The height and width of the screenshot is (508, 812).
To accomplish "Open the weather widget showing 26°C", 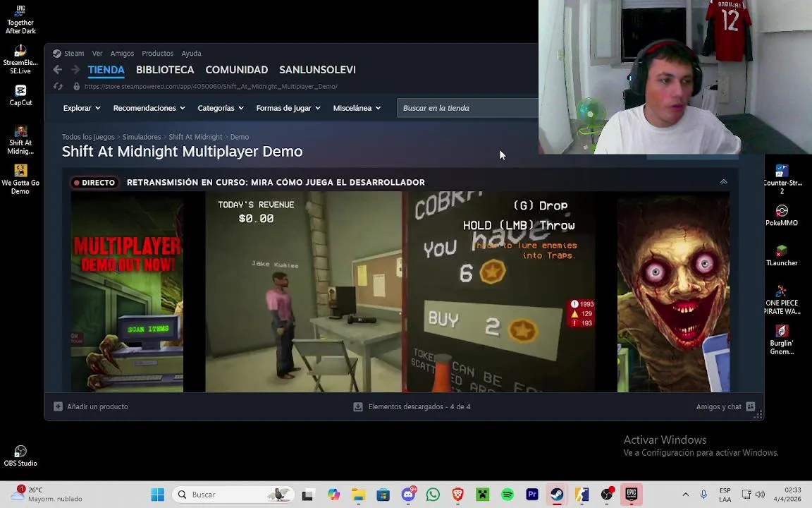I will click(47, 495).
